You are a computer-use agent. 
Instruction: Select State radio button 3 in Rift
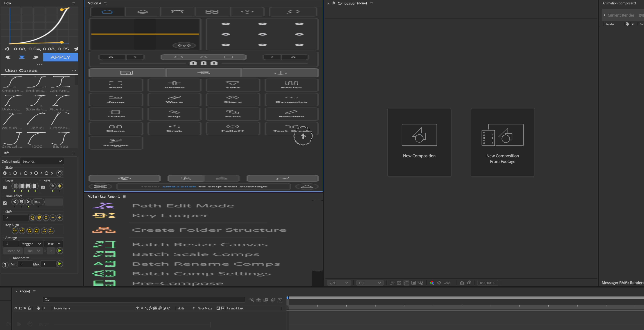coord(25,173)
